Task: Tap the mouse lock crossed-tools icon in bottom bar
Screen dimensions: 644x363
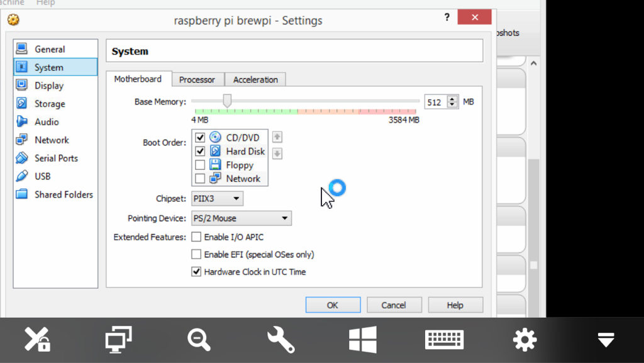Action: 36,340
